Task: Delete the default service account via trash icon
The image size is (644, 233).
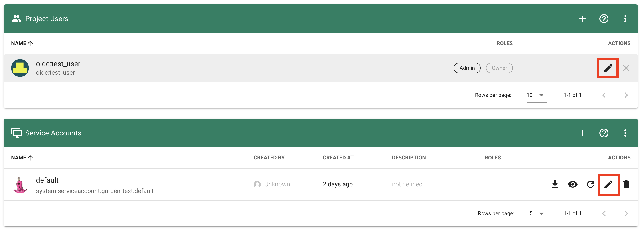Action: 626,184
